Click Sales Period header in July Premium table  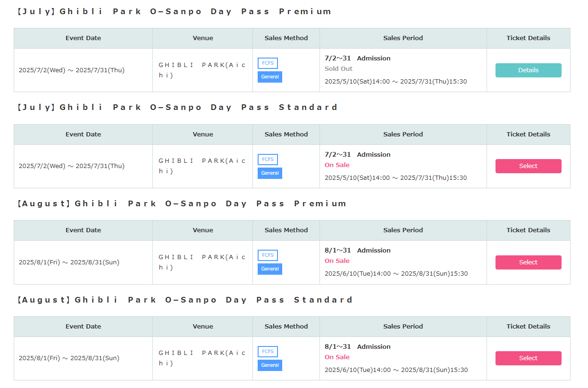[403, 38]
